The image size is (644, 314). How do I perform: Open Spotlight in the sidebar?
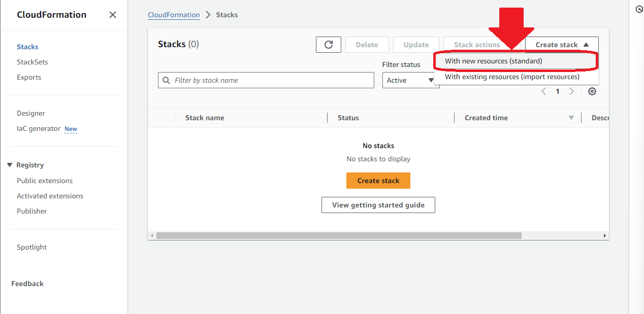(x=31, y=247)
